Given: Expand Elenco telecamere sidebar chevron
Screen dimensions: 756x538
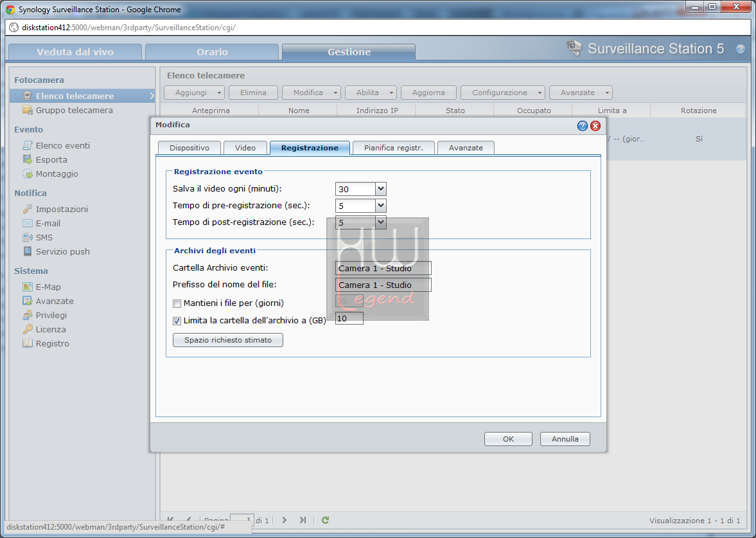Looking at the screenshot, I should pos(152,96).
